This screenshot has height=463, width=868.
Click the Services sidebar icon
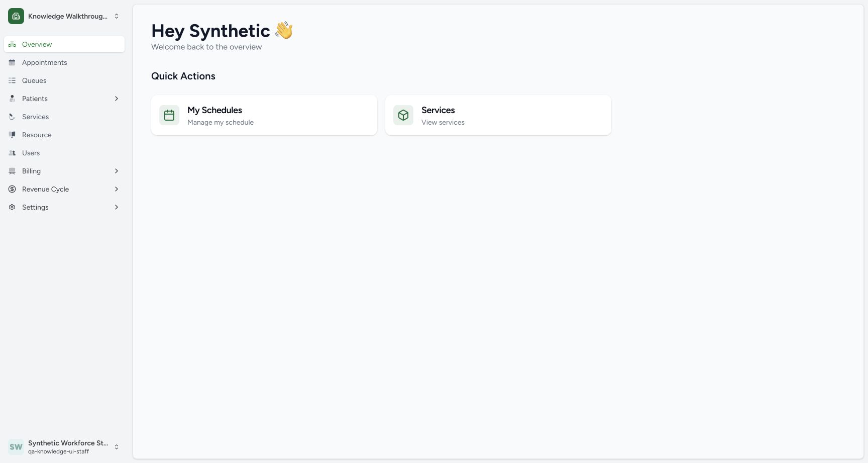(12, 117)
